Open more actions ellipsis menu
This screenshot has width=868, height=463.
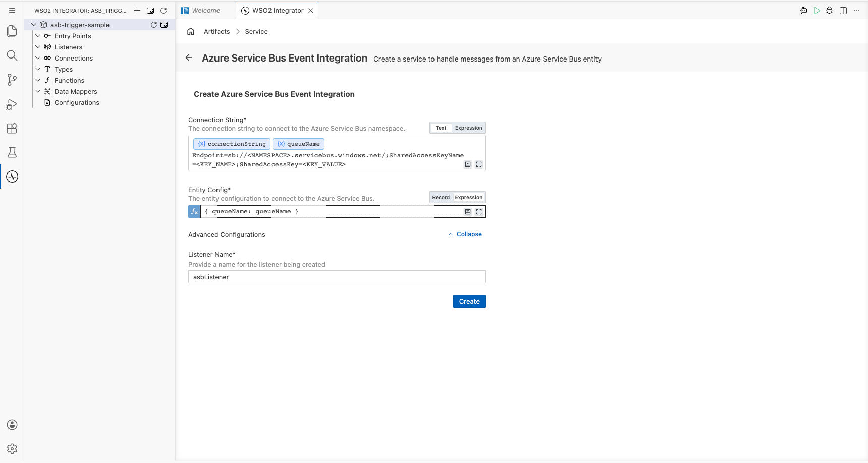856,10
